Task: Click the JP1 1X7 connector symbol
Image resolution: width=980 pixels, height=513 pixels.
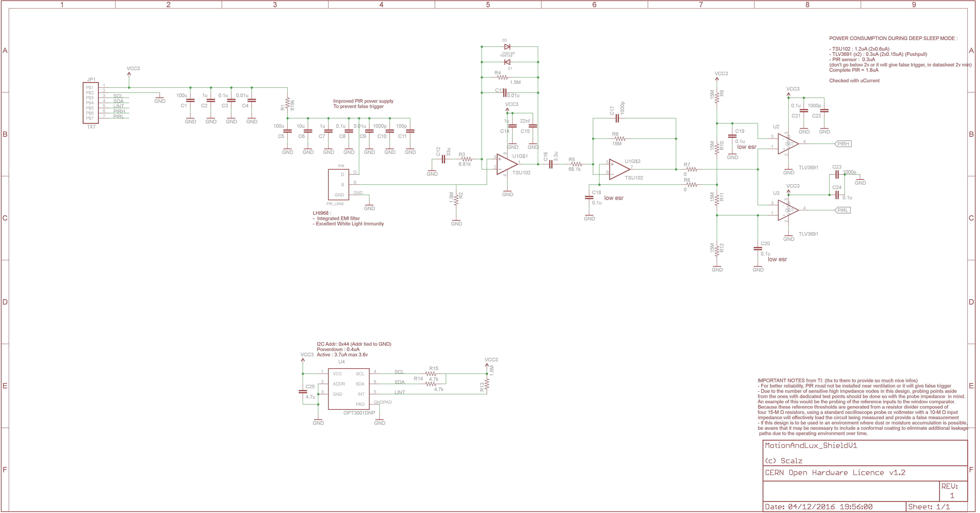Action: (x=90, y=103)
